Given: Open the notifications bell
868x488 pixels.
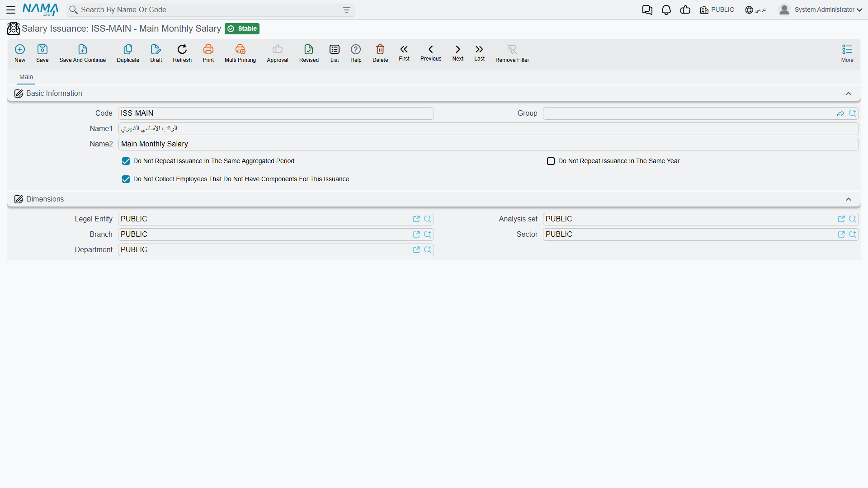Looking at the screenshot, I should (666, 10).
